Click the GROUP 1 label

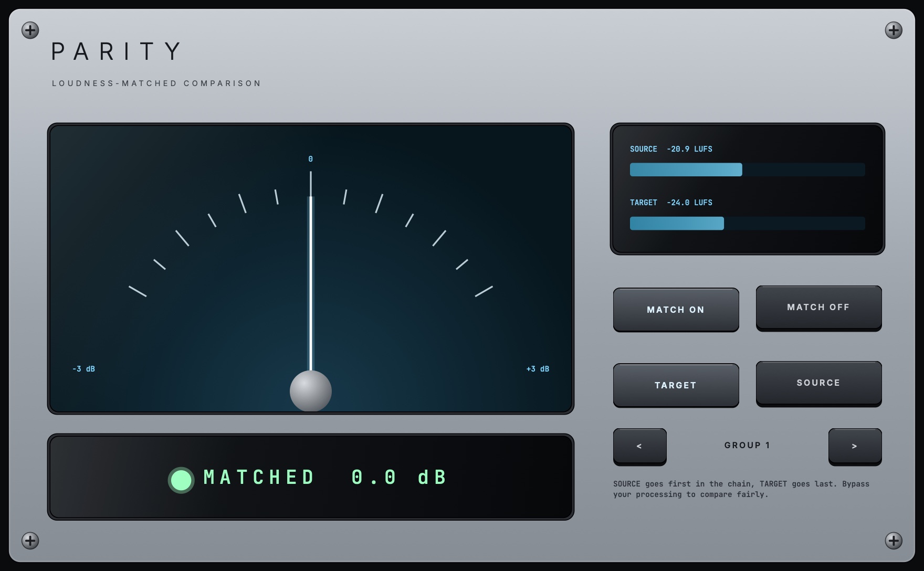tap(747, 445)
